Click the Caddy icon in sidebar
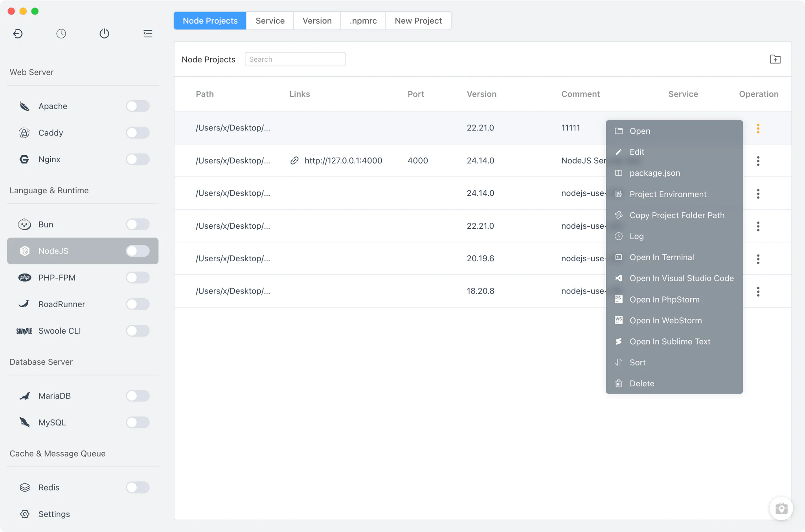Viewport: 805px width, 532px height. (x=24, y=133)
